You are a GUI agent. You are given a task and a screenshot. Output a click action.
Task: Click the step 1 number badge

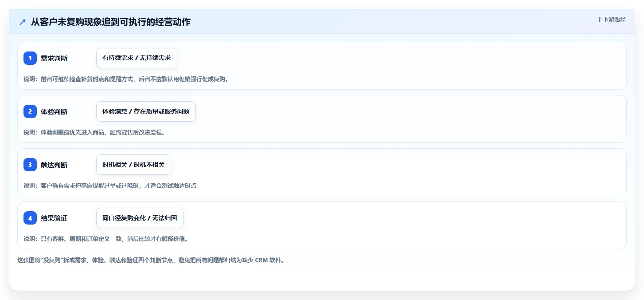30,58
